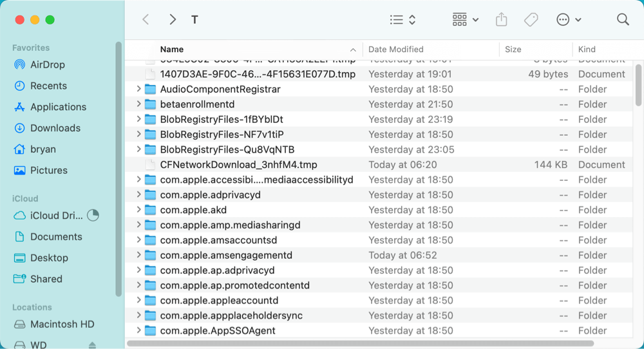Viewport: 644px width, 349px height.
Task: Click the Yesterday at 21:50 date
Action: point(411,104)
